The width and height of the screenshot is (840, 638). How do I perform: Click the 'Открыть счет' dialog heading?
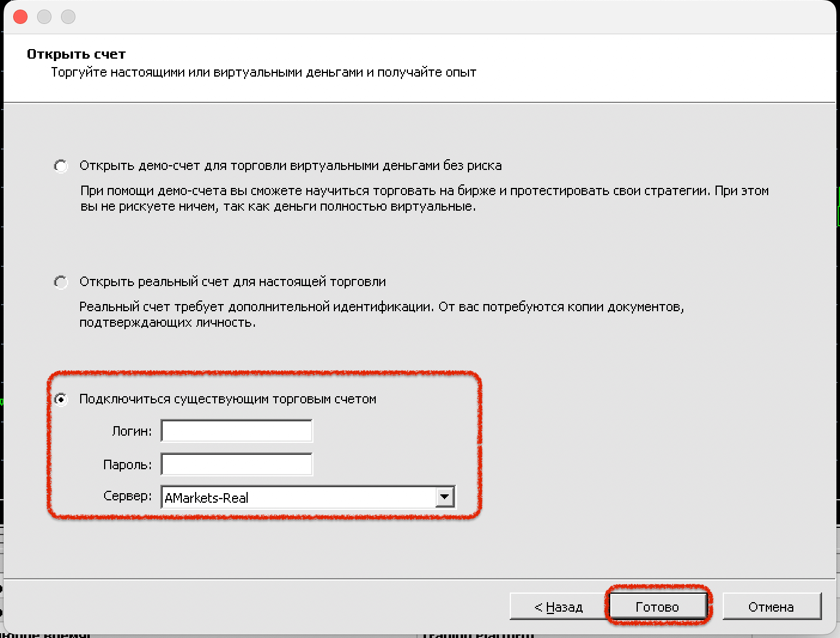coord(76,54)
